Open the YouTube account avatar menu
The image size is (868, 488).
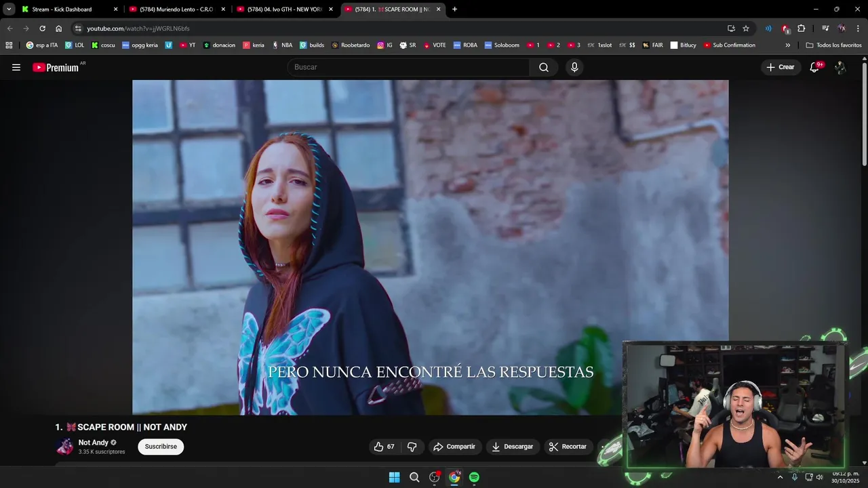pyautogui.click(x=840, y=67)
